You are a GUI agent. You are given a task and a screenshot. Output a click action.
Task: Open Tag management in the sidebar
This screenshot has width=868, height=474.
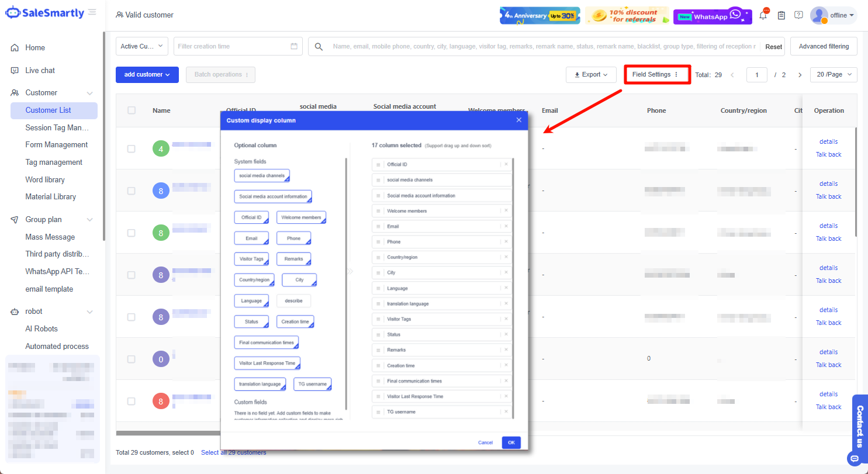(54, 162)
